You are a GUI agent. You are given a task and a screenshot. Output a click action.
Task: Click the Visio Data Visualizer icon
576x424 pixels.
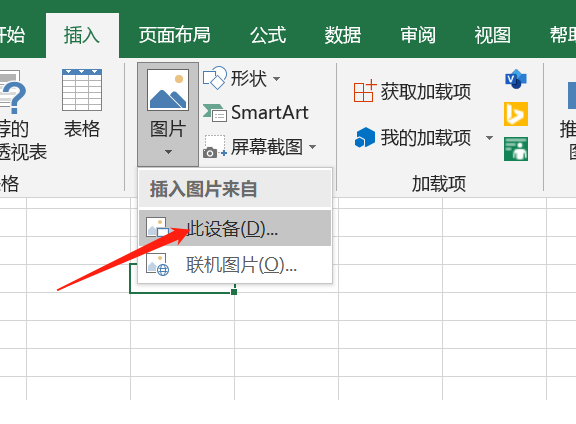[x=516, y=79]
